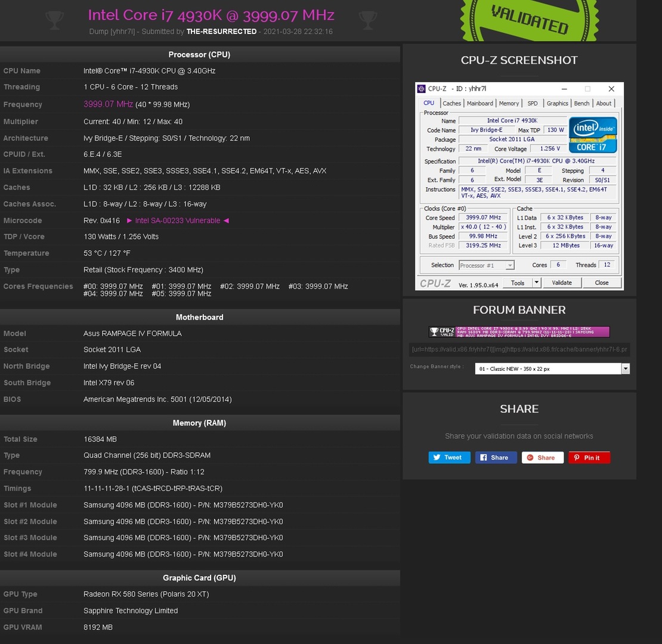Click the CPU-Z forum banner image
The image size is (662, 644).
coord(519,332)
